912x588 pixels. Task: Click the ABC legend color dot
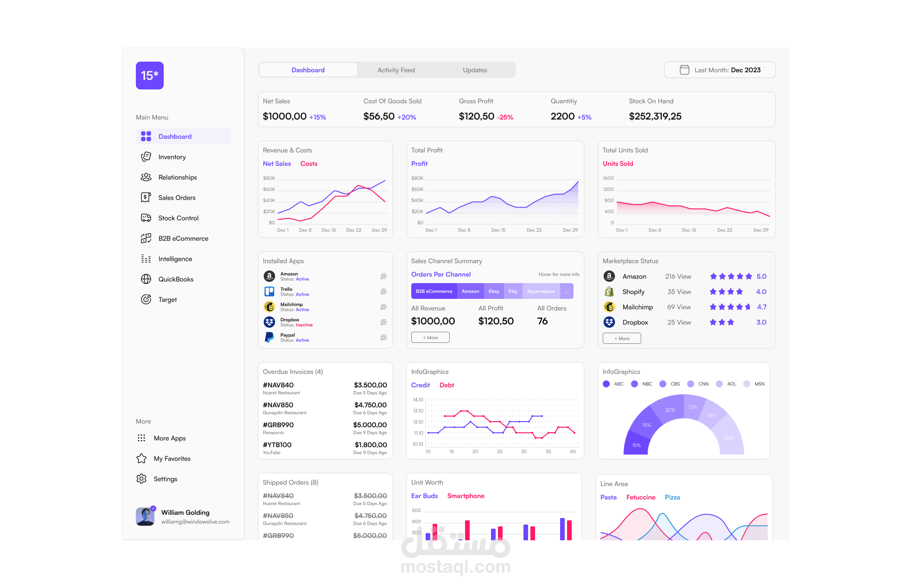(606, 384)
